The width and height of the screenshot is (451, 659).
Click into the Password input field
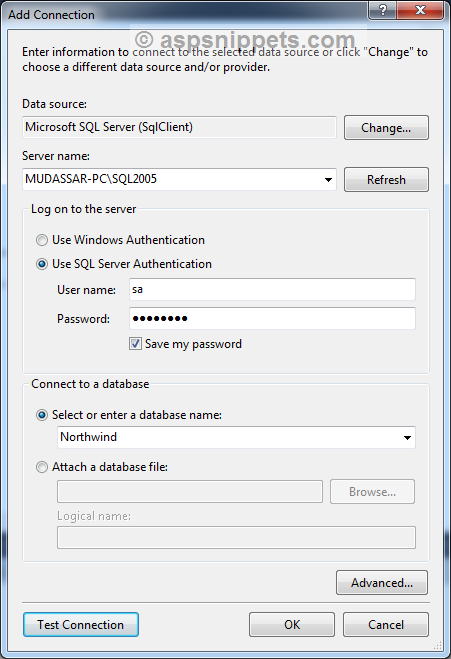pos(272,318)
